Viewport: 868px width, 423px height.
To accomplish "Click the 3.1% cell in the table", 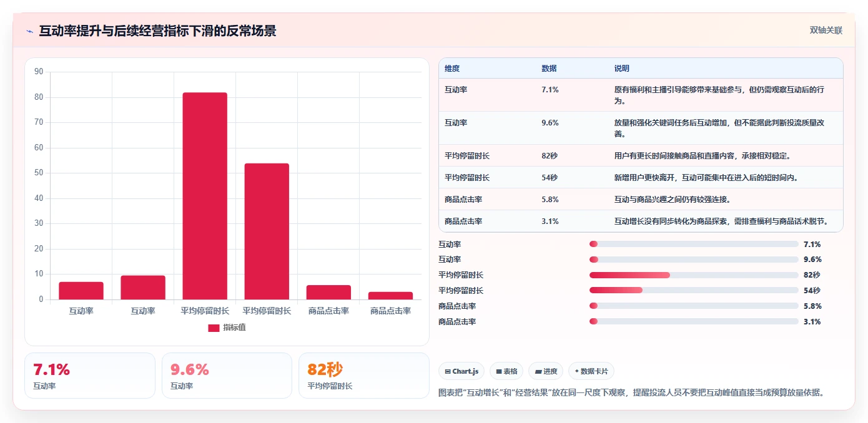I will (550, 221).
